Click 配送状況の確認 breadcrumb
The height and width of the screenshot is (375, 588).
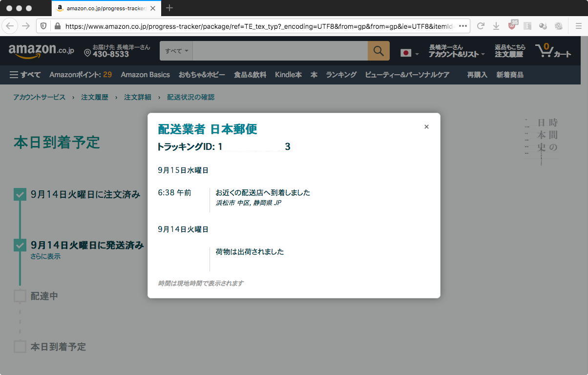pyautogui.click(x=190, y=97)
